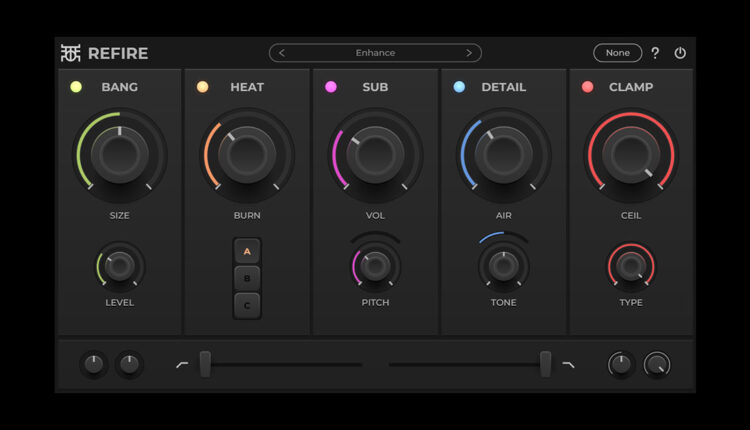This screenshot has height=430, width=750.
Task: Select HEAT mode A
Action: [x=247, y=251]
